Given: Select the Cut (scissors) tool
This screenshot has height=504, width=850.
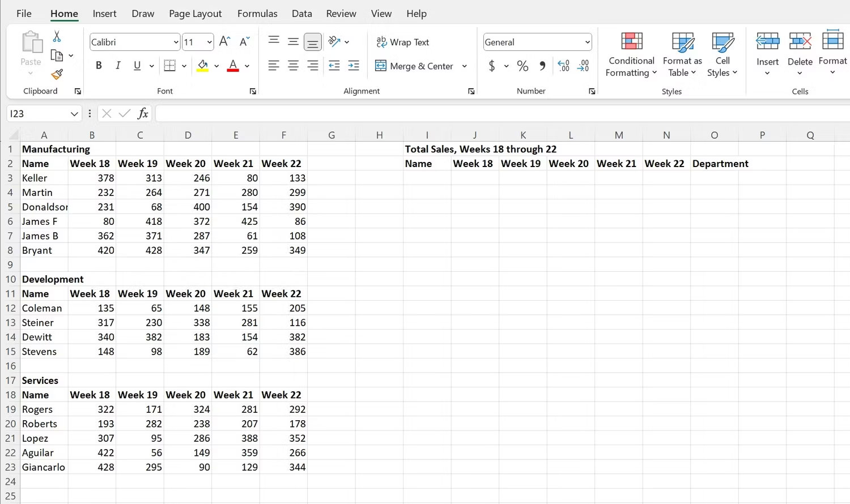Looking at the screenshot, I should click(x=56, y=36).
